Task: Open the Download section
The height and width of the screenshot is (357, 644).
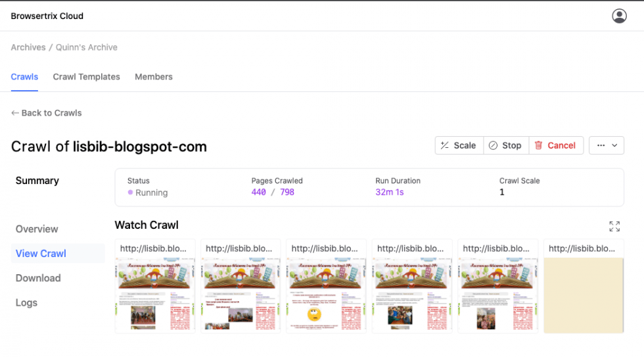Action: [38, 278]
